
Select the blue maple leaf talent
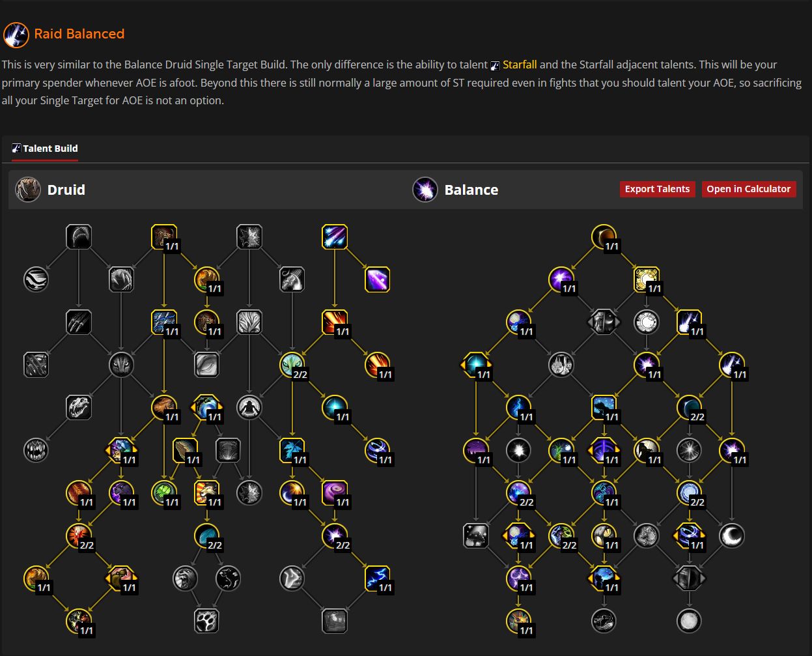[292, 450]
